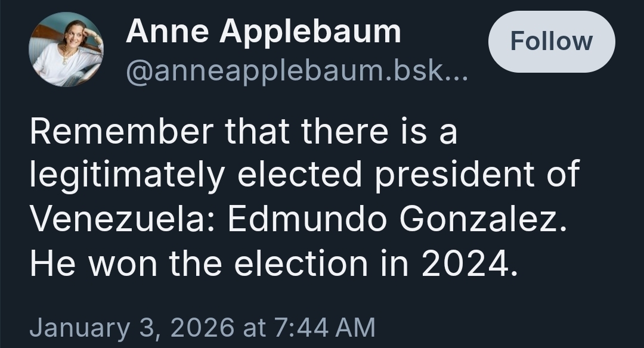Open Anne Applebaum's profile avatar
Screen dimensions: 644x348
coord(66,49)
